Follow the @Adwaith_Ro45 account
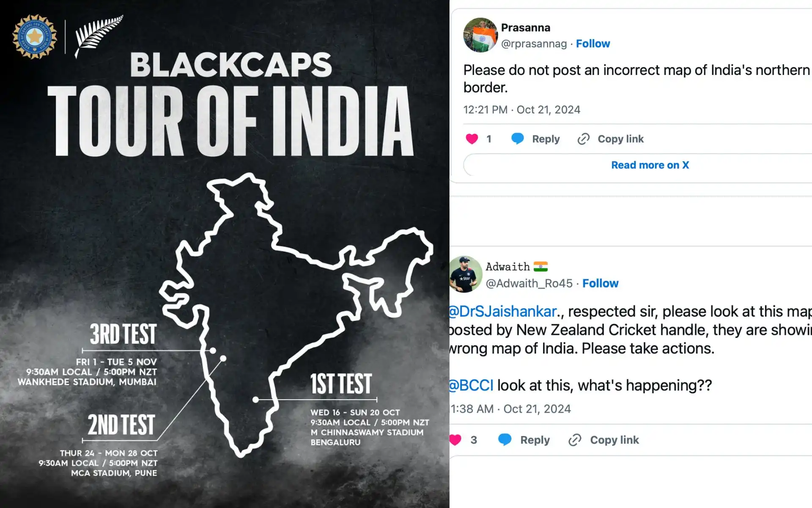This screenshot has width=812, height=508. [601, 283]
